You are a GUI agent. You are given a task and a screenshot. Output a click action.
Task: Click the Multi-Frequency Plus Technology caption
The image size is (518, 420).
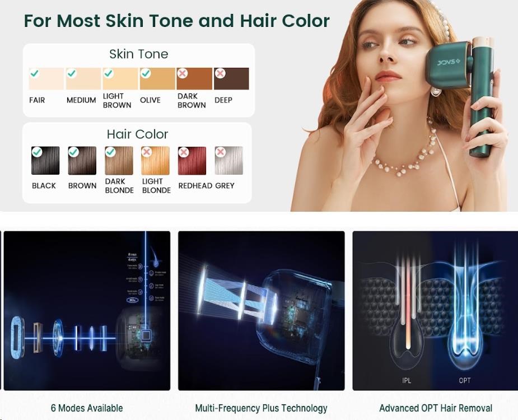(261, 408)
